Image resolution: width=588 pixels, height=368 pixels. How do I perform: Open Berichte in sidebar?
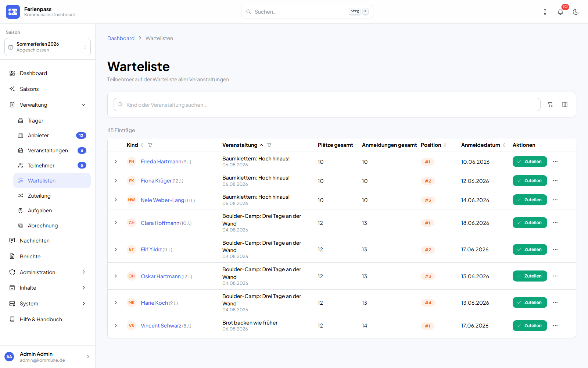pyautogui.click(x=47, y=256)
